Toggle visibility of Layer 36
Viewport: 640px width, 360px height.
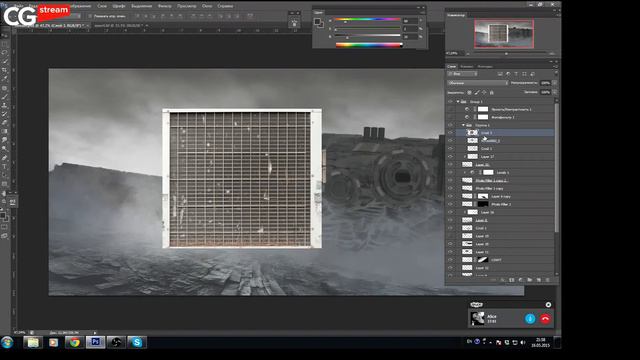(450, 212)
